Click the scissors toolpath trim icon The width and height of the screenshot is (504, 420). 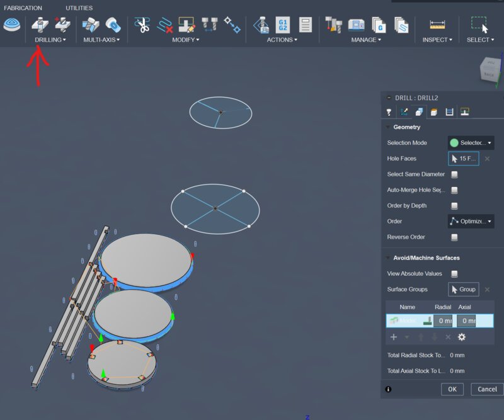click(x=142, y=25)
